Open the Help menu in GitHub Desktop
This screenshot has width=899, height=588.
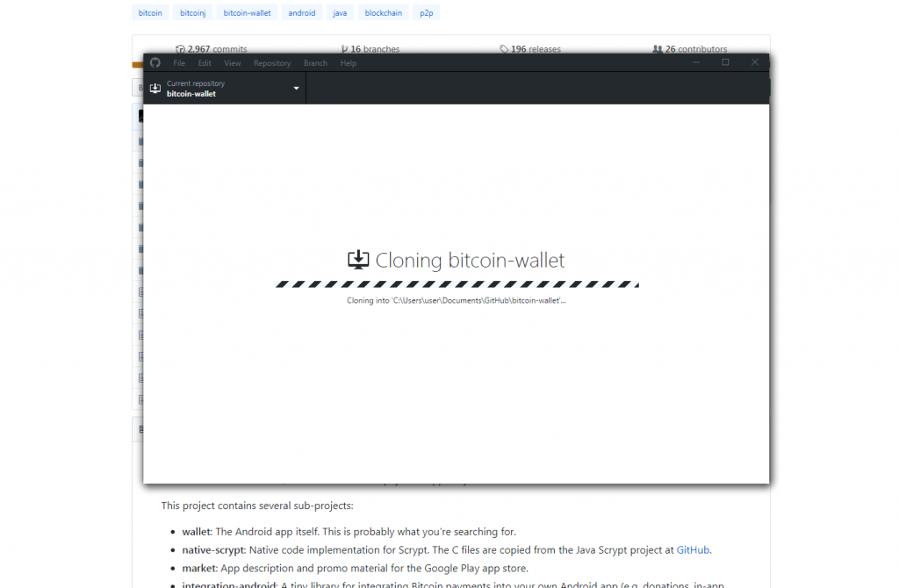tap(349, 63)
